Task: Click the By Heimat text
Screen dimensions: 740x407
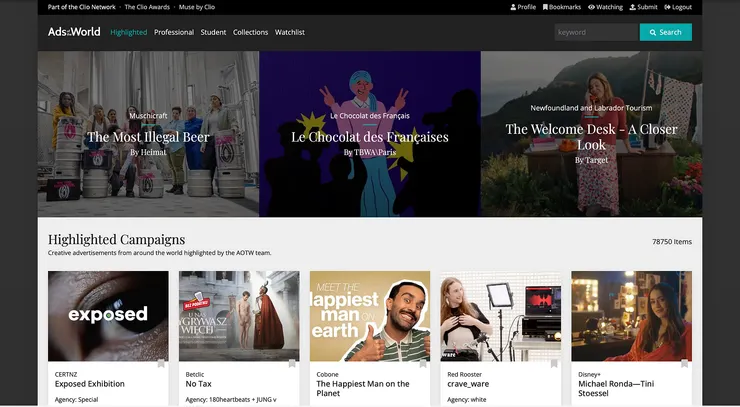Action: click(x=148, y=152)
